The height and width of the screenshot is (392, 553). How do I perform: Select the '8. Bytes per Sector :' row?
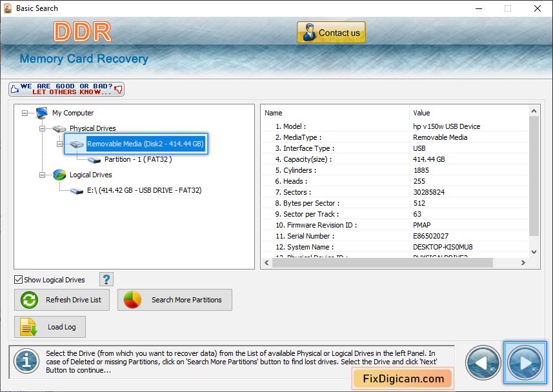click(396, 202)
